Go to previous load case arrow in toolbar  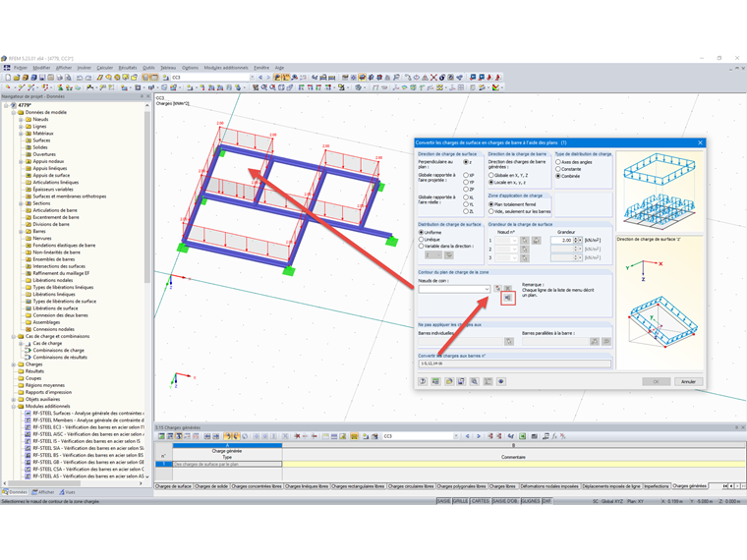point(260,78)
